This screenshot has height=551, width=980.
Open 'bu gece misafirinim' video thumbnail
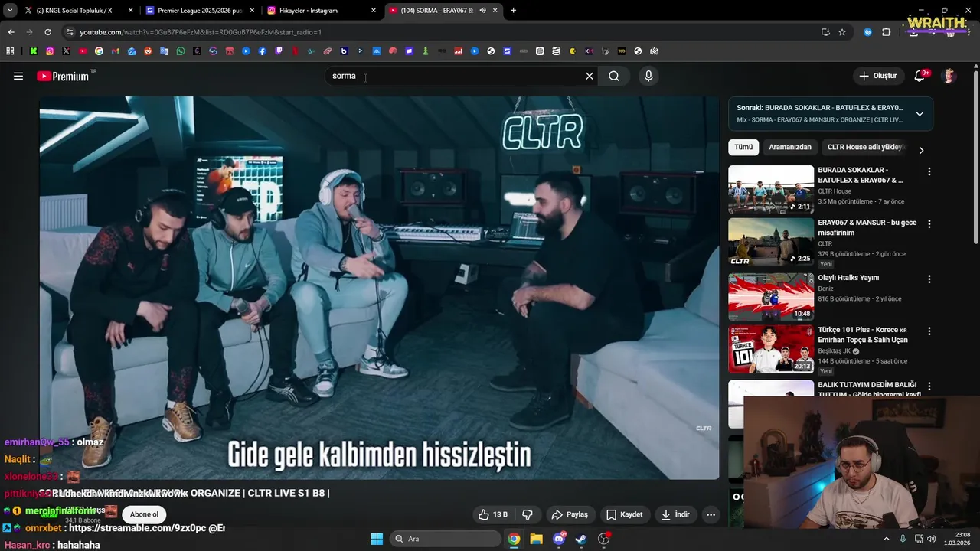[x=771, y=242]
